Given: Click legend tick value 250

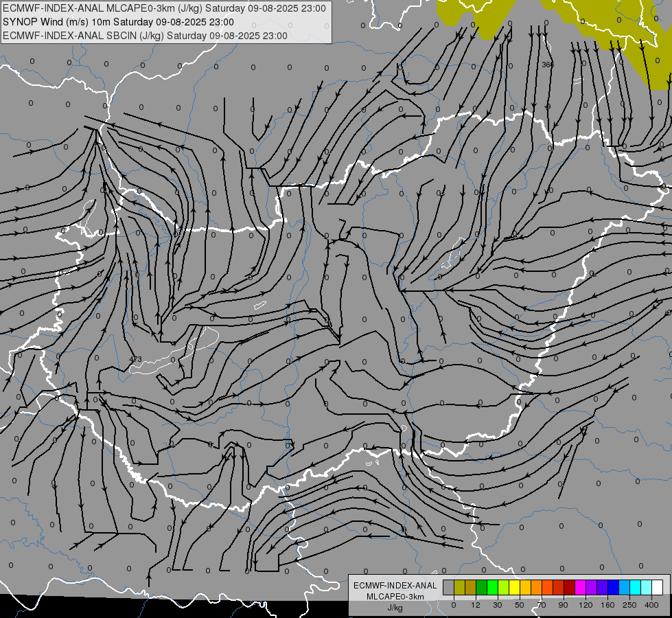Looking at the screenshot, I should [x=629, y=605].
